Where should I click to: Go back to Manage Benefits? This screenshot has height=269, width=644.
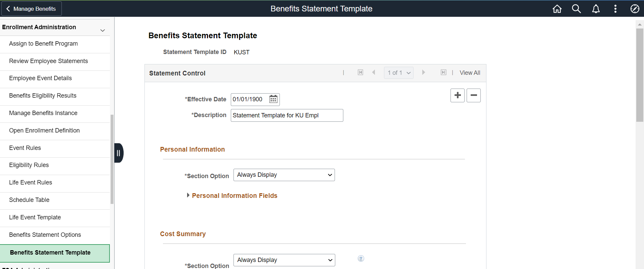click(32, 9)
